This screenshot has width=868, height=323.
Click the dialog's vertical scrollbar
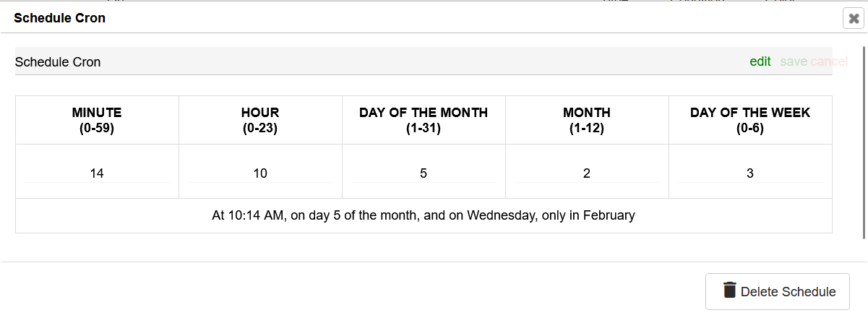pos(864,142)
